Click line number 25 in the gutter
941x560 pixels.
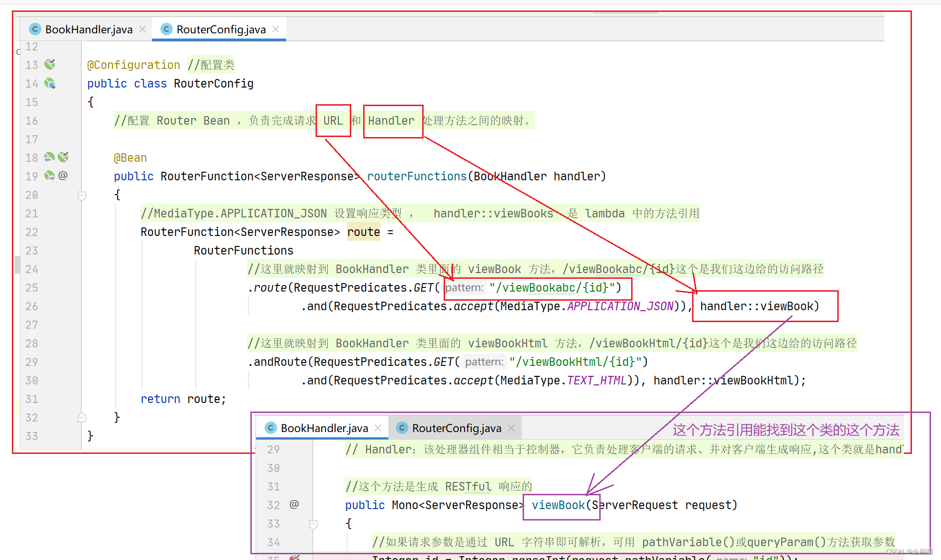31,288
